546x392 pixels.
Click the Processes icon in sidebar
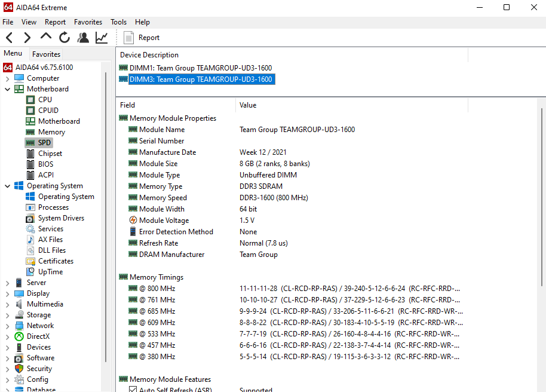pyautogui.click(x=30, y=208)
